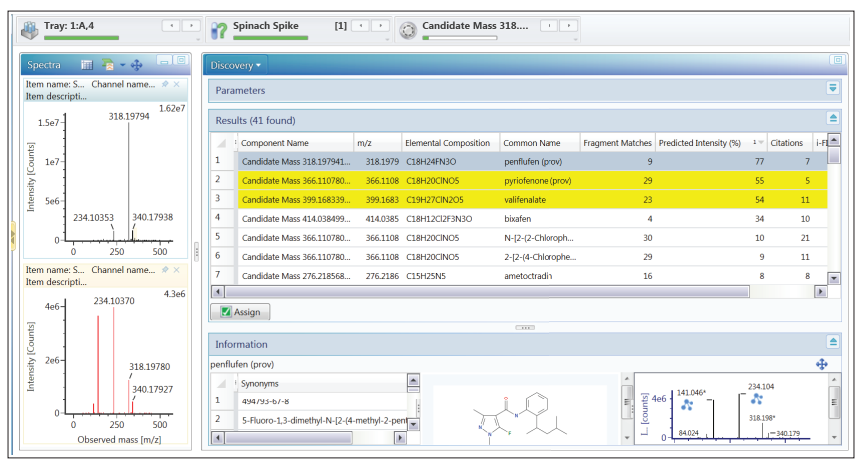Sort by Elemental Composition column
Viewport: 868px width, 467px height.
450,143
